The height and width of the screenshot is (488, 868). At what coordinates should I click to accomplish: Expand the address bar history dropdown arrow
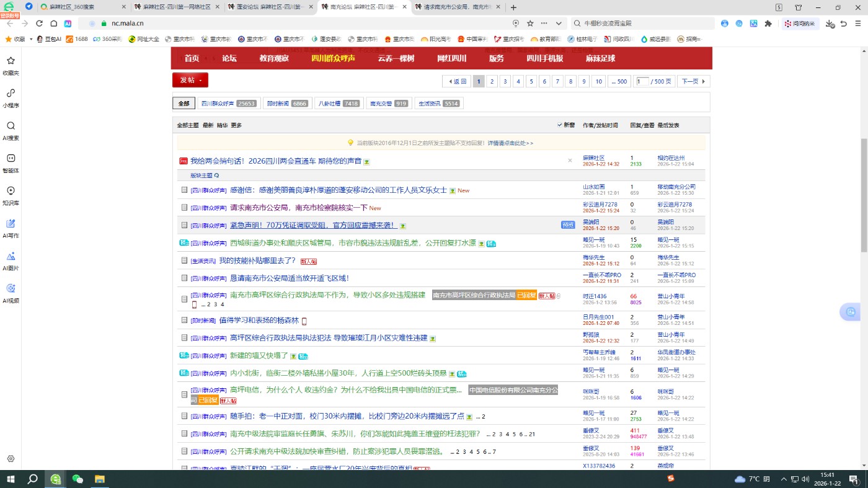tap(559, 24)
